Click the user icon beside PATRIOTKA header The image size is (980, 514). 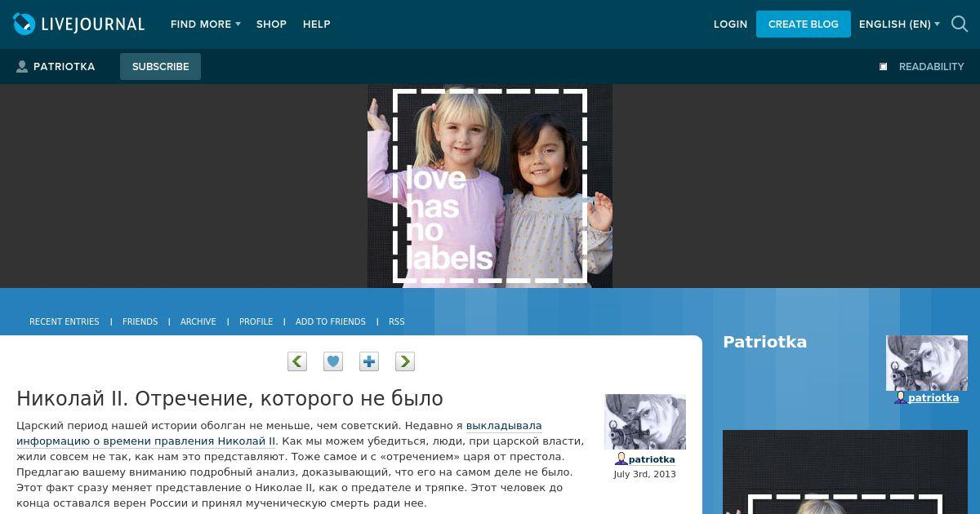click(22, 67)
